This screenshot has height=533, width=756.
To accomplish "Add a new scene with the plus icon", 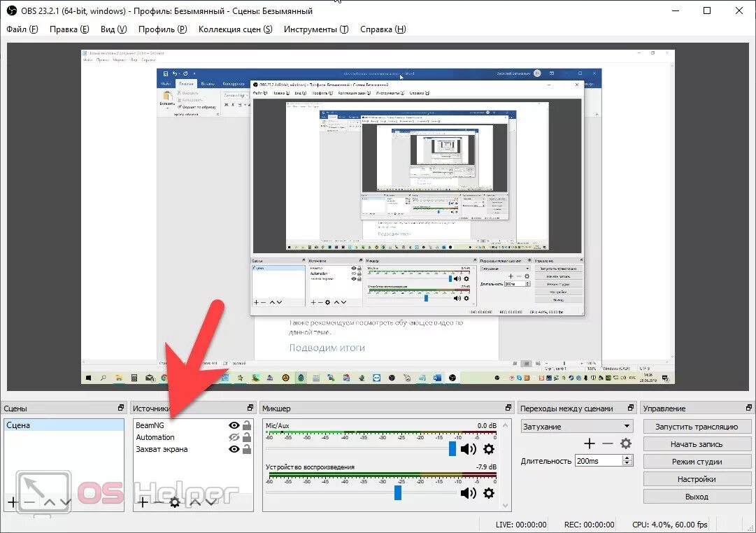I will [13, 502].
